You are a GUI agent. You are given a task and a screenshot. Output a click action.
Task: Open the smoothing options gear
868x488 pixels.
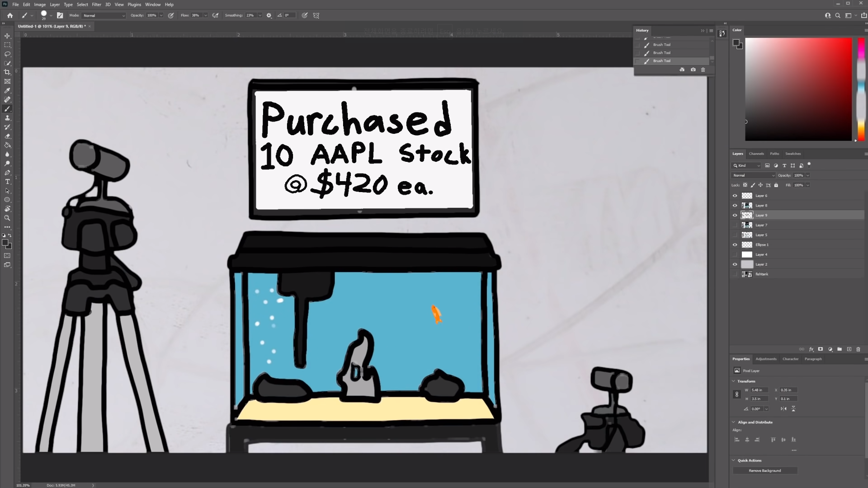coord(269,15)
